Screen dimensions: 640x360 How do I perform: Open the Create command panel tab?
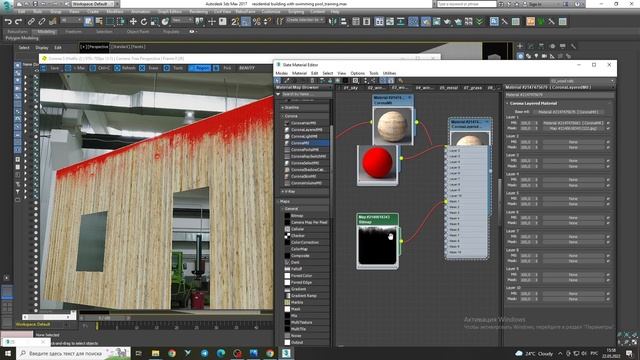point(520,46)
